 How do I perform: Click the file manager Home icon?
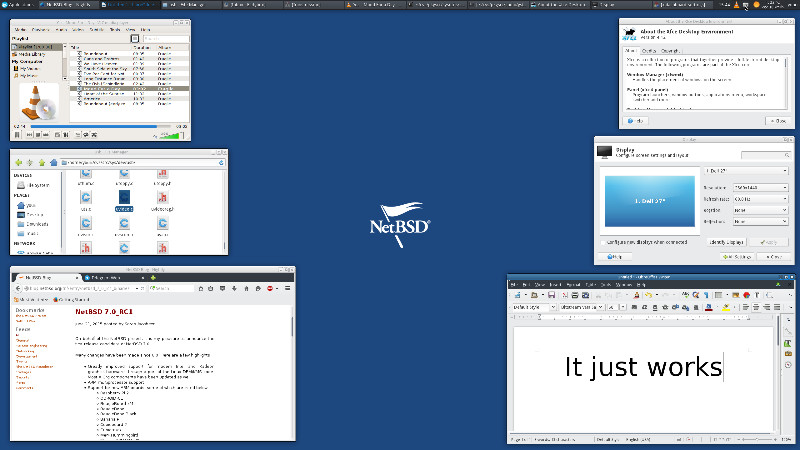[52, 162]
